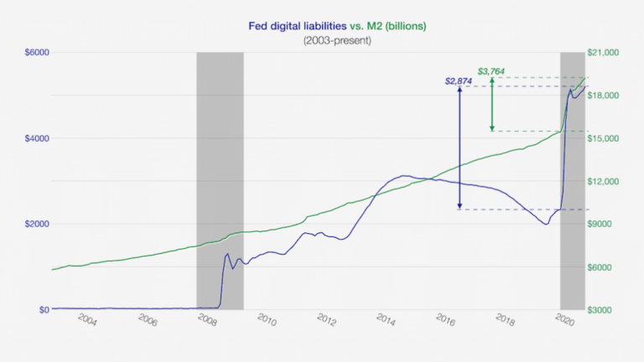Click the $15,000 right-axis label
This screenshot has width=644, height=362.
tap(605, 138)
